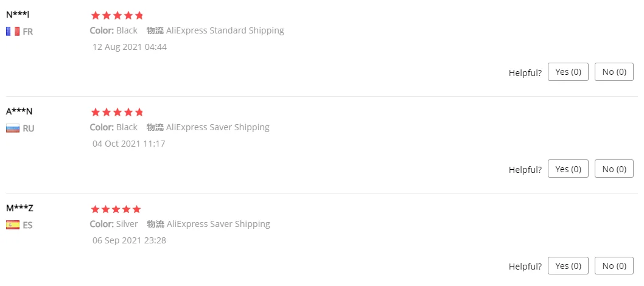Click the French flag icon

pos(13,31)
